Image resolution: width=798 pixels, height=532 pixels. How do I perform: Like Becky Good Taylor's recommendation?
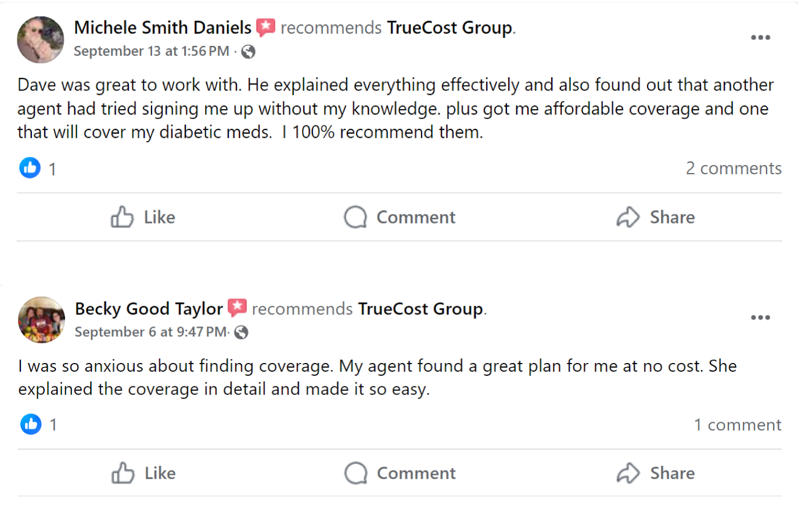[143, 473]
